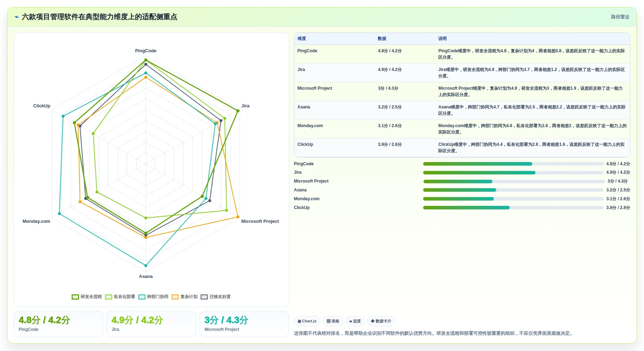Viewport: 644px width, 351px height.
Task: Click the Microsoft Project table row name
Action: (315, 88)
